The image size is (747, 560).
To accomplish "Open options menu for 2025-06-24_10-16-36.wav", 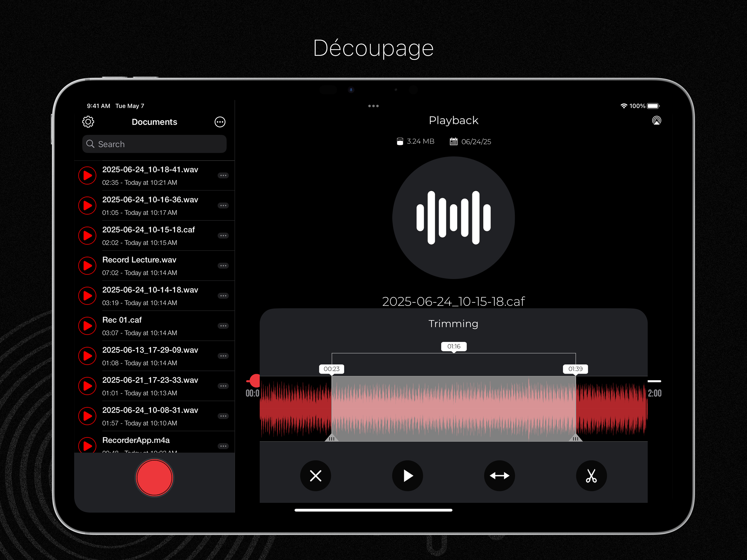I will pos(223,206).
